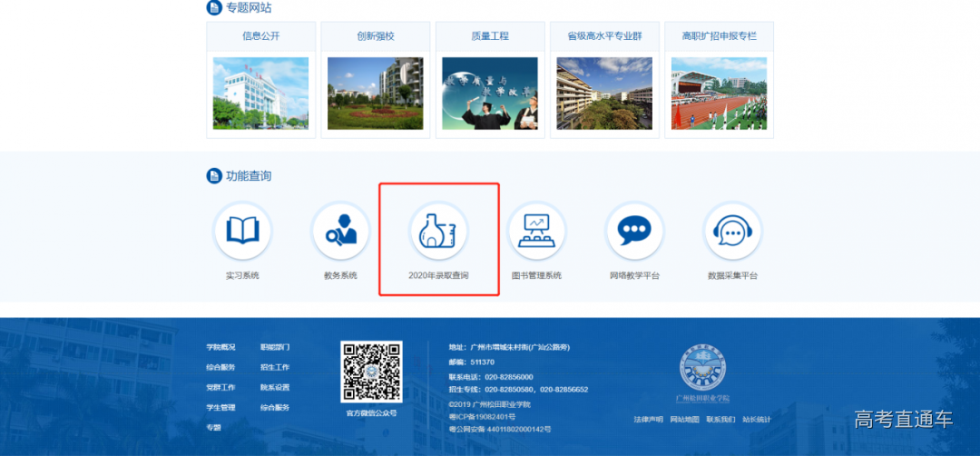This screenshot has width=980, height=456.
Task: Open 招生工作 in footer menu
Action: coord(275,367)
